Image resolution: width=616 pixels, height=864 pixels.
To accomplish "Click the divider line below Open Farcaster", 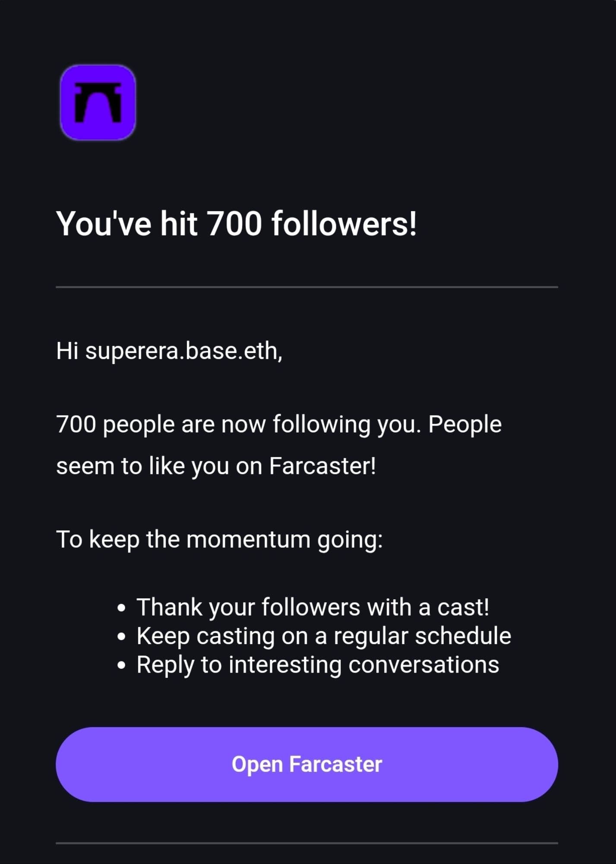I will (306, 843).
